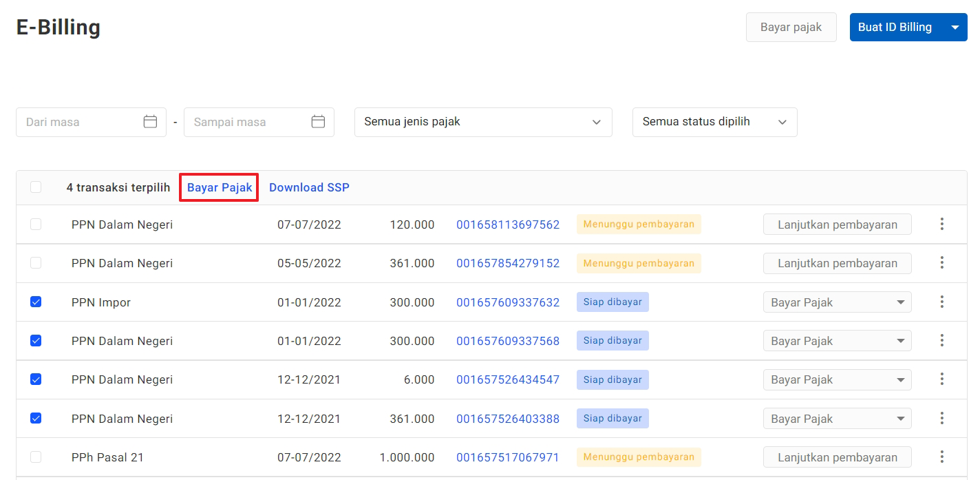Open three-dot menu for 120.000 PPN row

[941, 225]
